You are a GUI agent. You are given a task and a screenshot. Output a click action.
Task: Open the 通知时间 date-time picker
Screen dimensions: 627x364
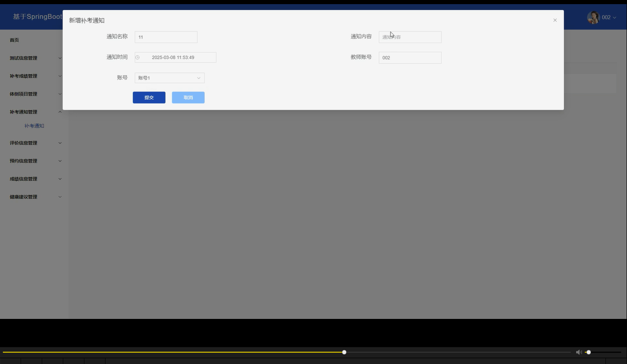click(175, 57)
